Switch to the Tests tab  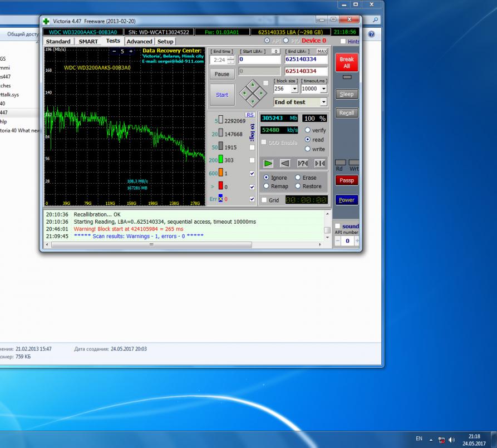(x=113, y=41)
